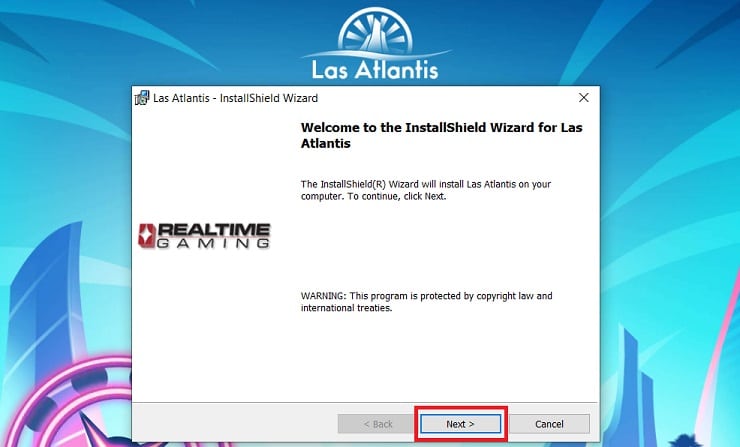Close the InstallShield Wizard window
Viewport: 740px width, 447px height.
(x=584, y=98)
